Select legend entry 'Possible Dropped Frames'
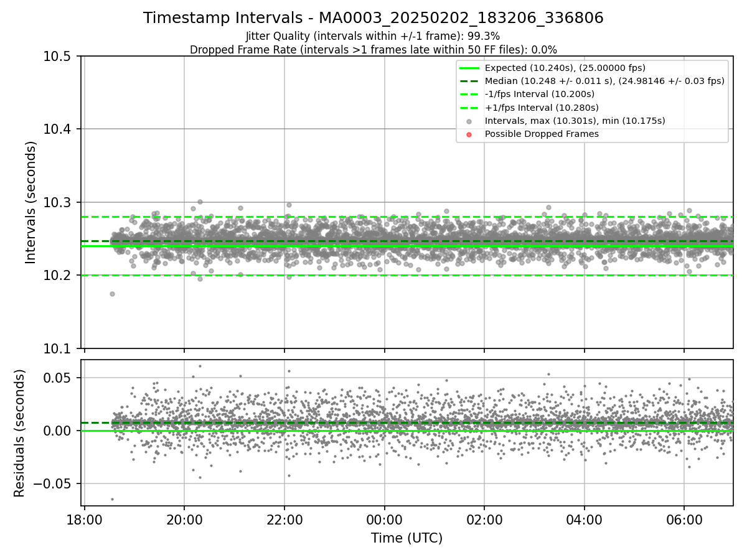Screen dimensions: 747x560 click(542, 134)
